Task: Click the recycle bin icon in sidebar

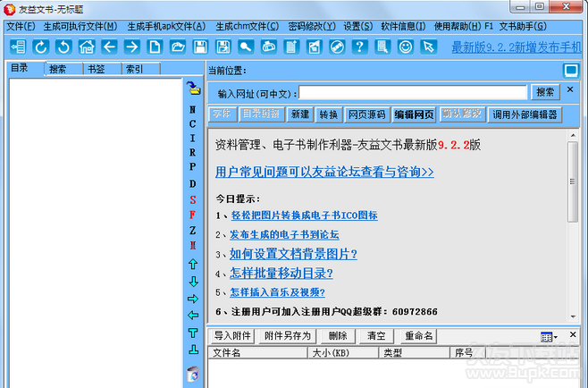Action: point(193,374)
